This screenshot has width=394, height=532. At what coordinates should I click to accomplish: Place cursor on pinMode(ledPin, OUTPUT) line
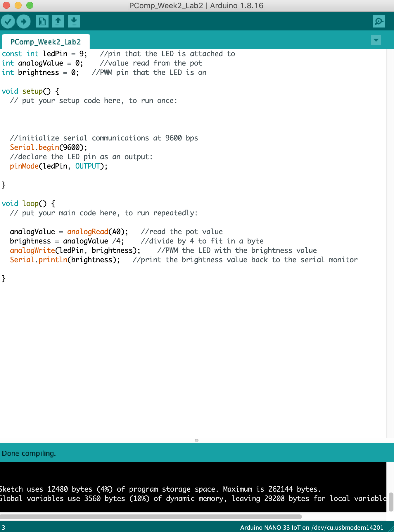pyautogui.click(x=58, y=166)
